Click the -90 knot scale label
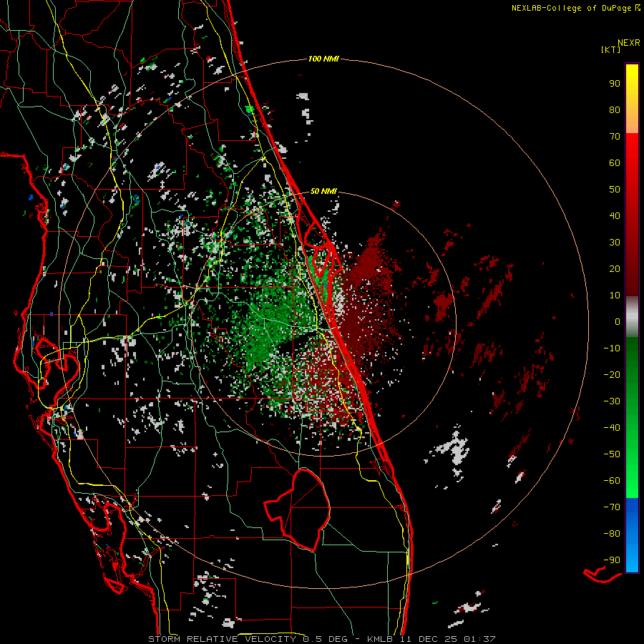644x644 pixels. pos(612,560)
